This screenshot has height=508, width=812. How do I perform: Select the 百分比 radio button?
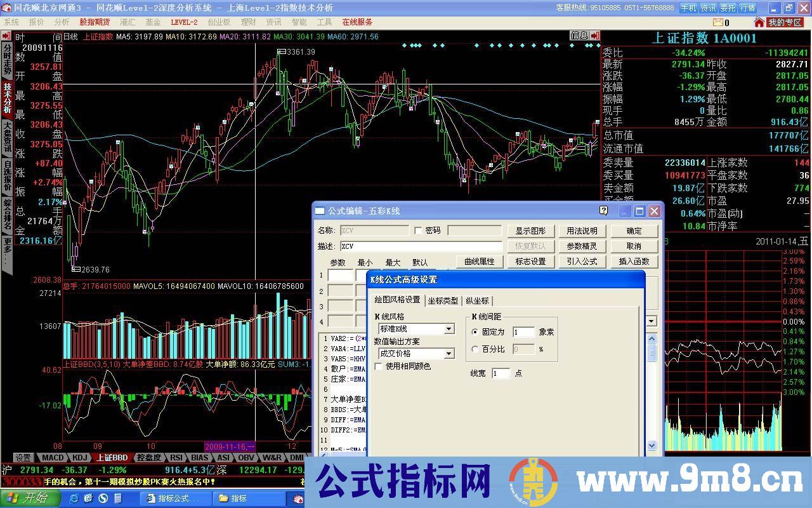point(475,349)
